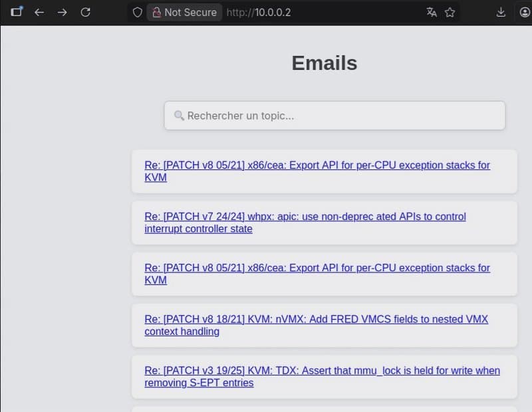The image size is (532, 412).
Task: Open the whpx apic interrupt controller email
Action: pos(305,222)
